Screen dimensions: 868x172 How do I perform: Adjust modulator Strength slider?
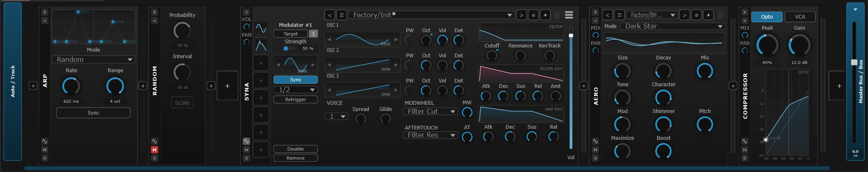coord(286,49)
